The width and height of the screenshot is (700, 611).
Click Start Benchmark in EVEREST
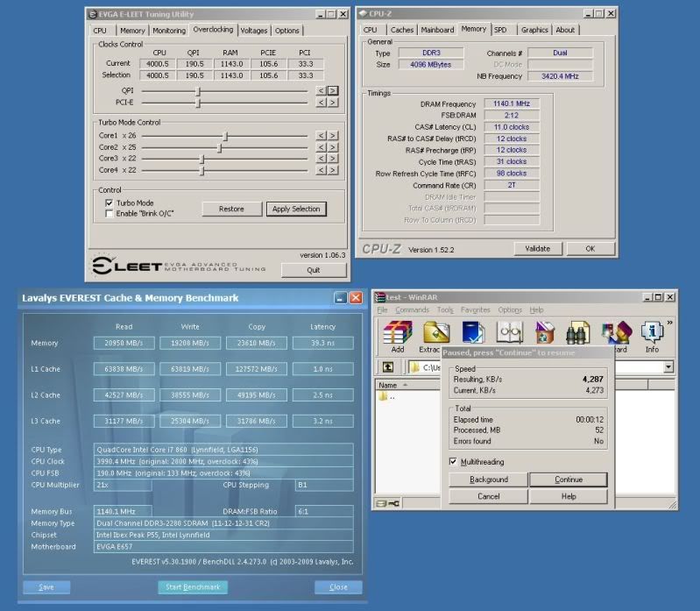(x=193, y=586)
